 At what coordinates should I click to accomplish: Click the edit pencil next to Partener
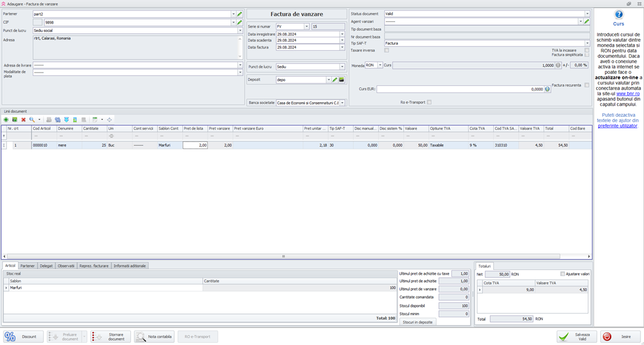(x=240, y=14)
